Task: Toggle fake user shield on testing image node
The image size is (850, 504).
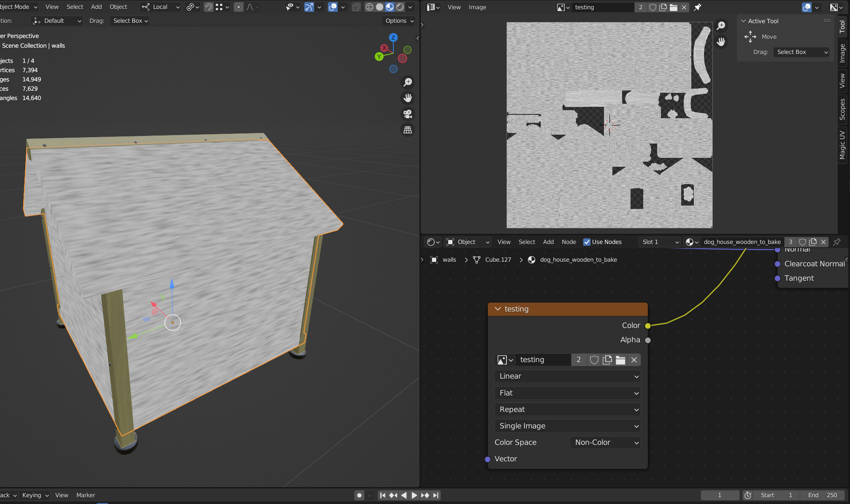Action: coord(594,360)
